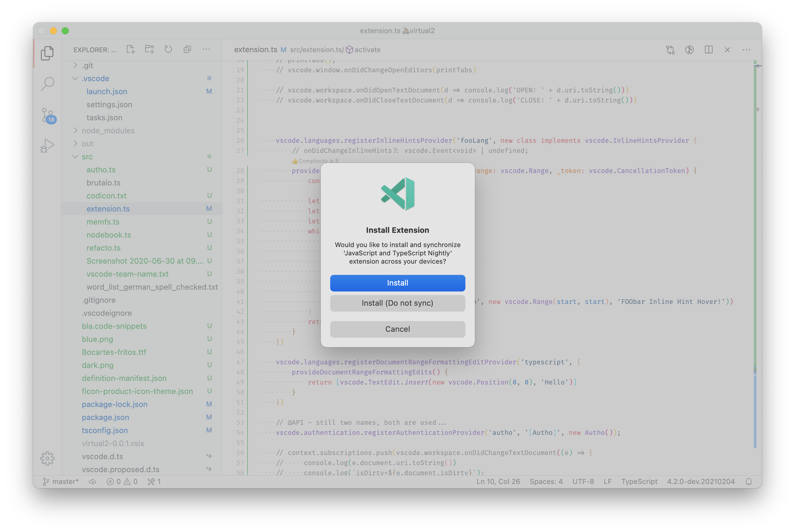The image size is (795, 532).
Task: Refresh the Explorer file tree
Action: 168,49
